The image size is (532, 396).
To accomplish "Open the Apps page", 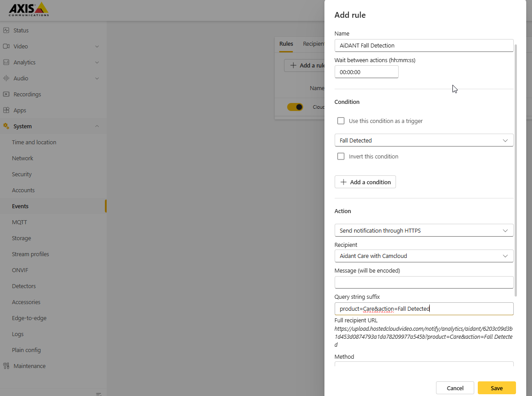I will coord(20,110).
